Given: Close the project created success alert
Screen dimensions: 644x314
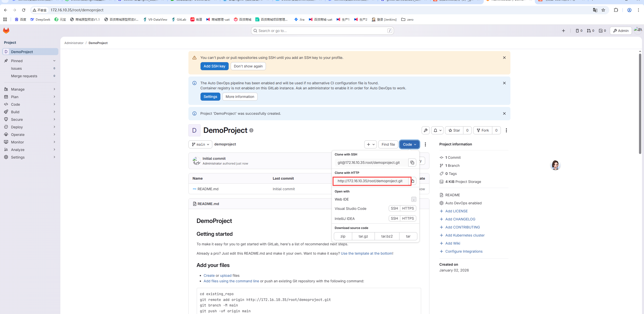Looking at the screenshot, I should [x=504, y=113].
